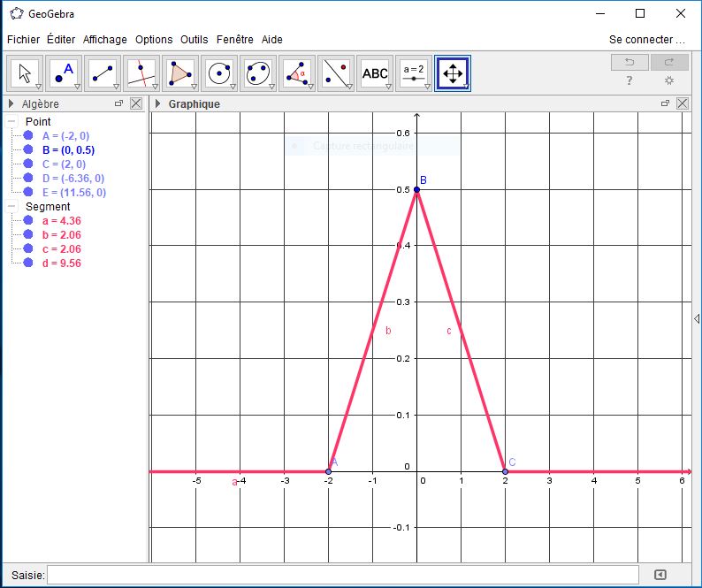
Task: Detach Graphique panel into separate window
Action: point(665,103)
